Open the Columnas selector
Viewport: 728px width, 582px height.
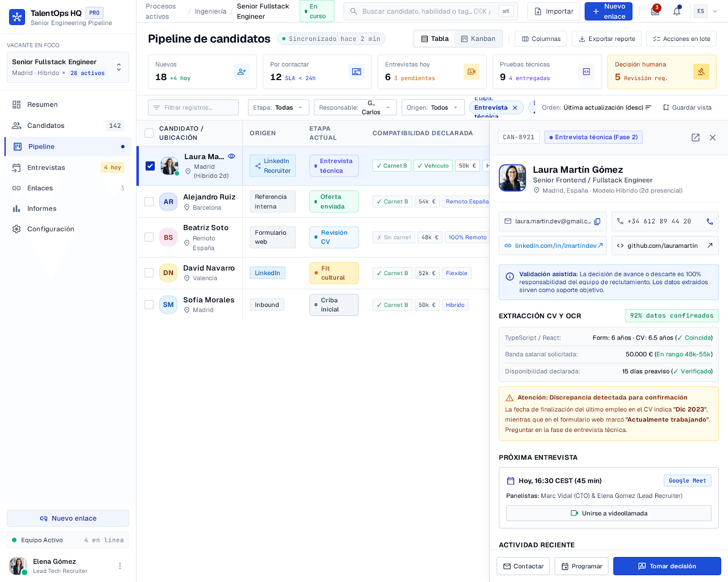click(x=541, y=39)
